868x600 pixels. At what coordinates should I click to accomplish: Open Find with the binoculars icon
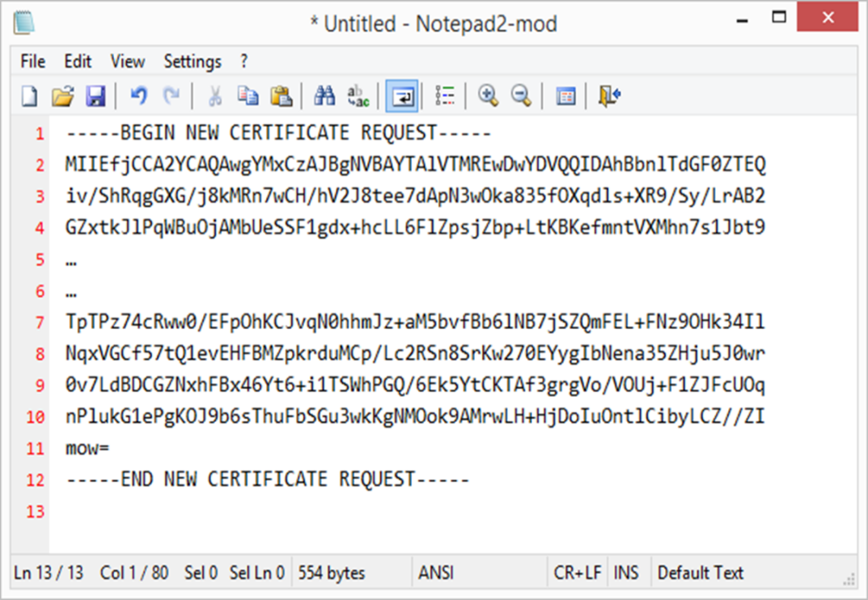(324, 95)
